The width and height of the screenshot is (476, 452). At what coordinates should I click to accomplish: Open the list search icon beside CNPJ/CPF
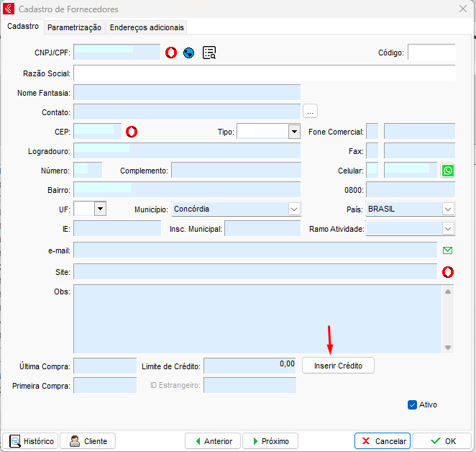tap(209, 53)
